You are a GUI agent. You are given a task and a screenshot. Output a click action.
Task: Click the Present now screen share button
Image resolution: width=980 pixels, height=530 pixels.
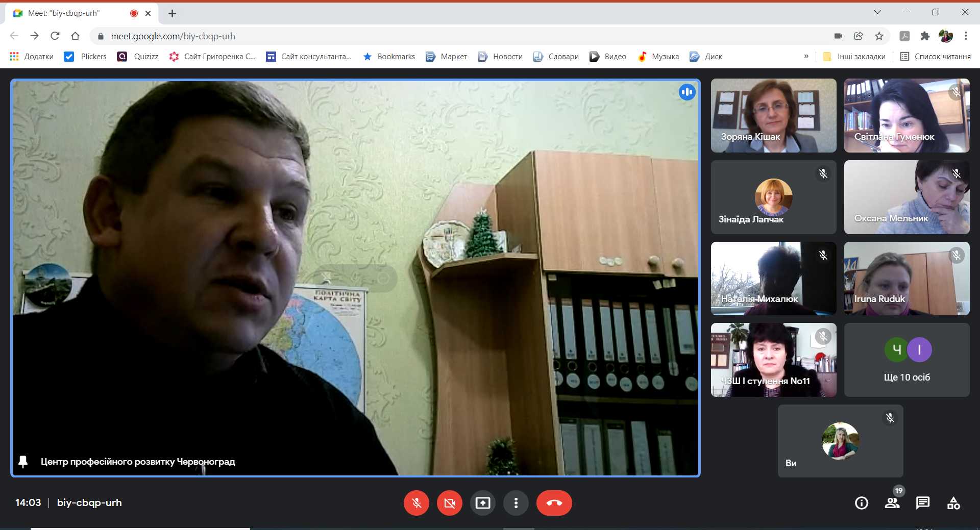[x=482, y=503]
